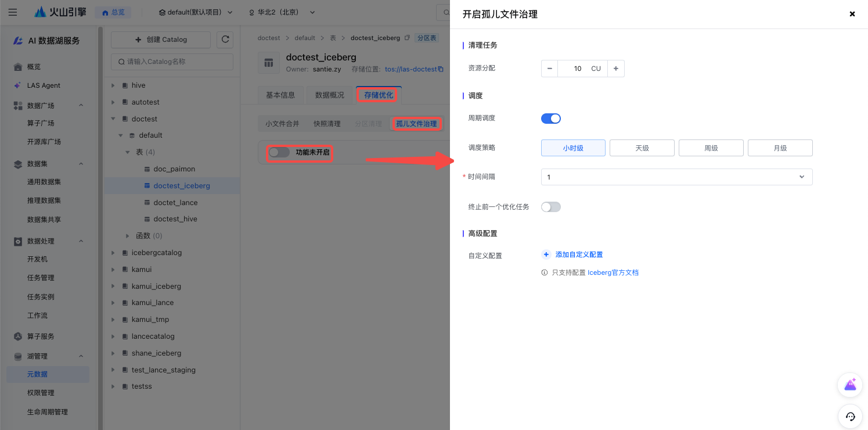Open 权限管理 in the sidebar

tap(41, 393)
